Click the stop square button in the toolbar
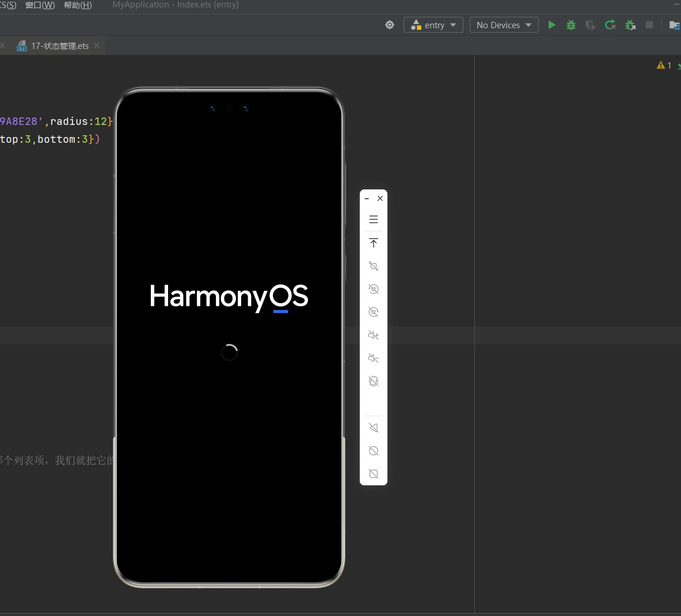The image size is (681, 616). pyautogui.click(x=649, y=25)
